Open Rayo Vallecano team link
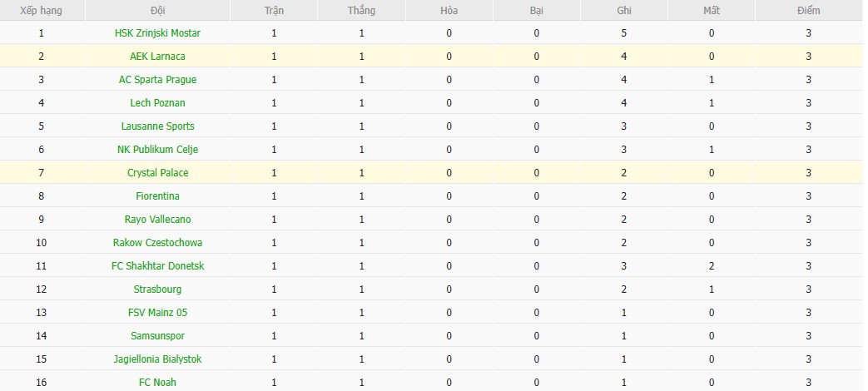The width and height of the screenshot is (868, 391). (x=157, y=220)
